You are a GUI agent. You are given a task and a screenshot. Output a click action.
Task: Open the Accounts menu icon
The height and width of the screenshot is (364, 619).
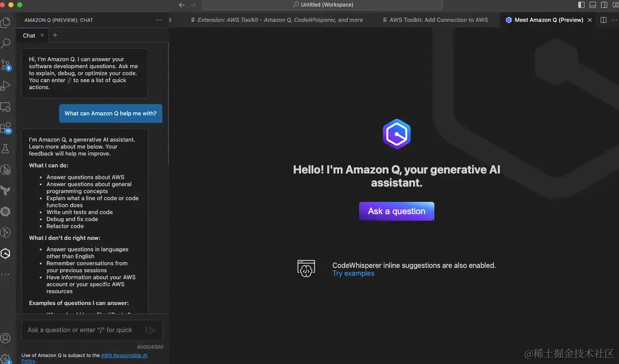click(x=6, y=338)
